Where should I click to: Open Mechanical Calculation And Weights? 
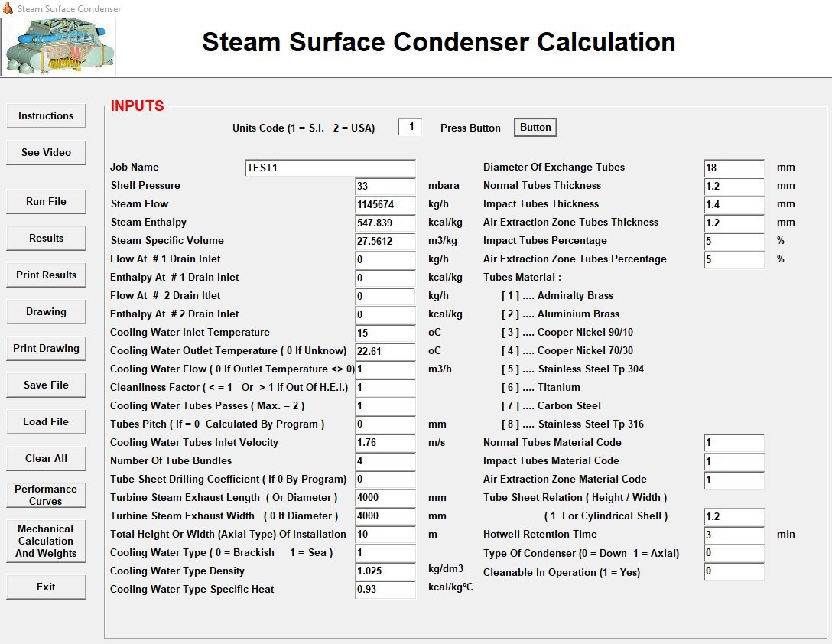point(46,541)
